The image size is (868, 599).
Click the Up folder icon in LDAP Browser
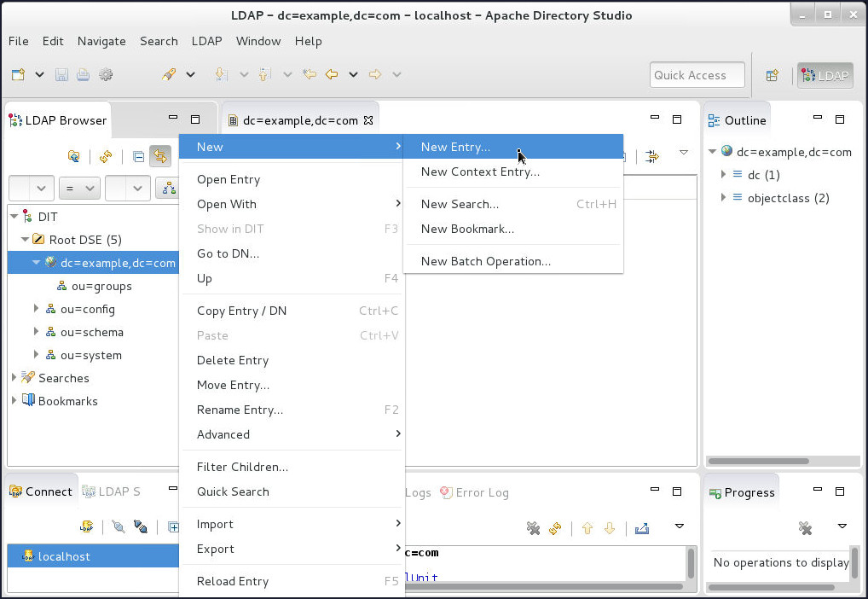[73, 156]
